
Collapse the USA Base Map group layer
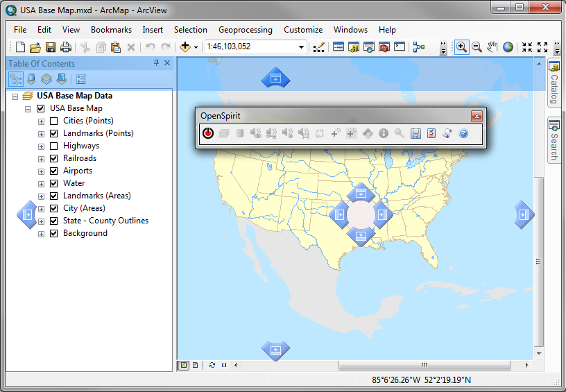click(28, 109)
